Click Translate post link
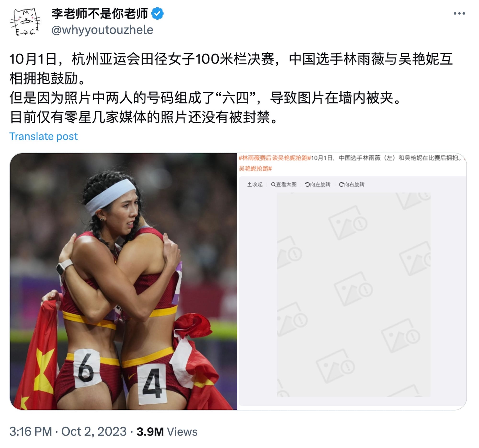Screen dimensions: 479x448 [x=43, y=136]
